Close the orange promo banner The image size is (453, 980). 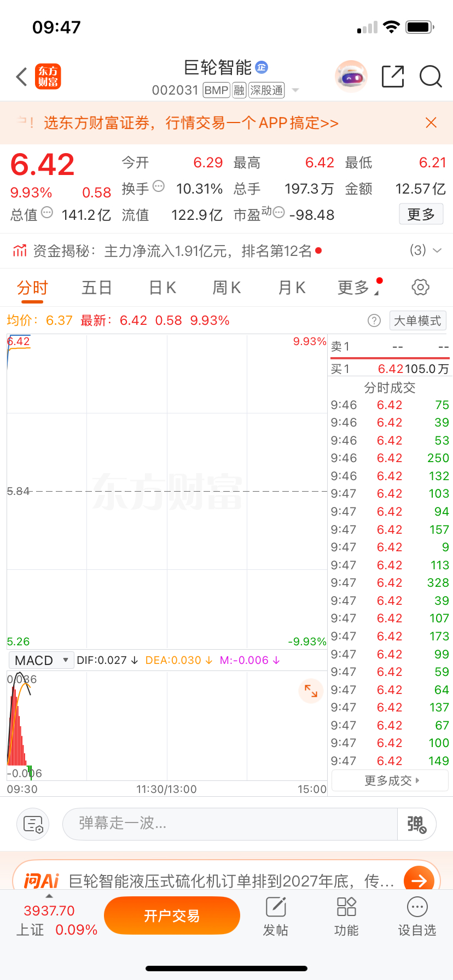[431, 122]
